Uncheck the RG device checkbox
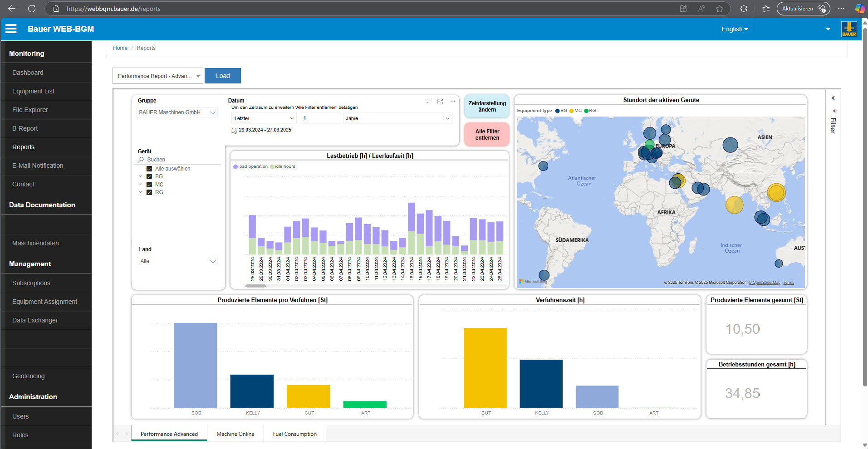Viewport: 868px width, 449px height. 149,192
